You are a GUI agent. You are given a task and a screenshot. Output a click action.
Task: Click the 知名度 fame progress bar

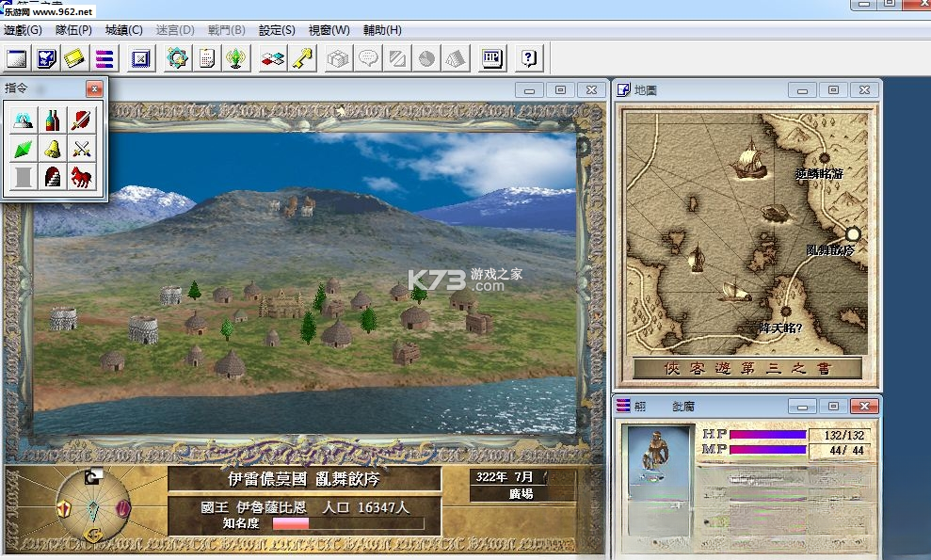click(x=348, y=523)
